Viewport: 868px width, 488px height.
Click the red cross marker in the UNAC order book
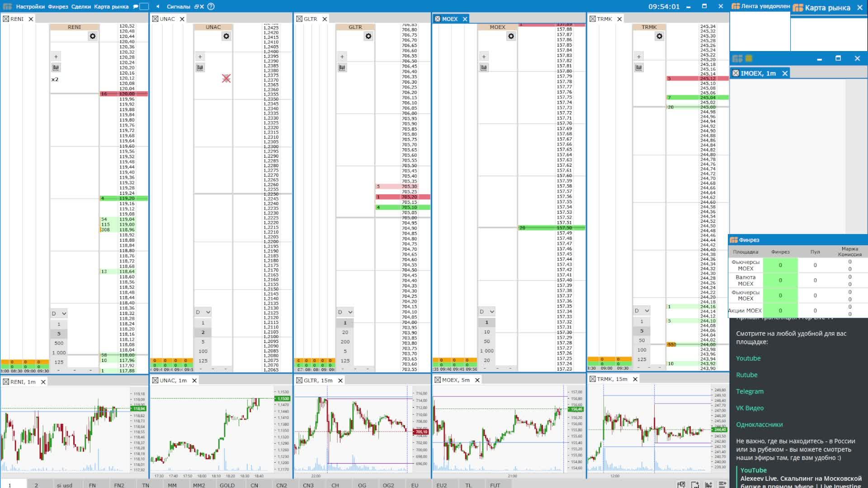point(226,79)
